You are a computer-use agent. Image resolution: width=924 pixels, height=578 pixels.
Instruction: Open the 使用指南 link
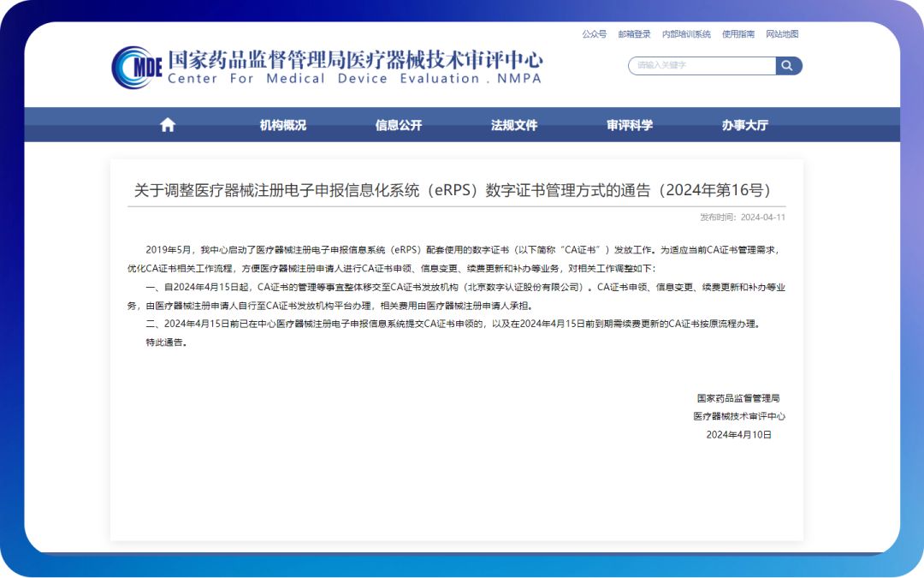(x=737, y=34)
